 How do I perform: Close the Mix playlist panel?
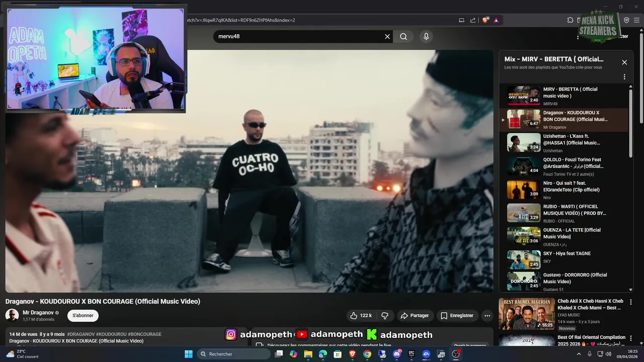click(x=624, y=62)
